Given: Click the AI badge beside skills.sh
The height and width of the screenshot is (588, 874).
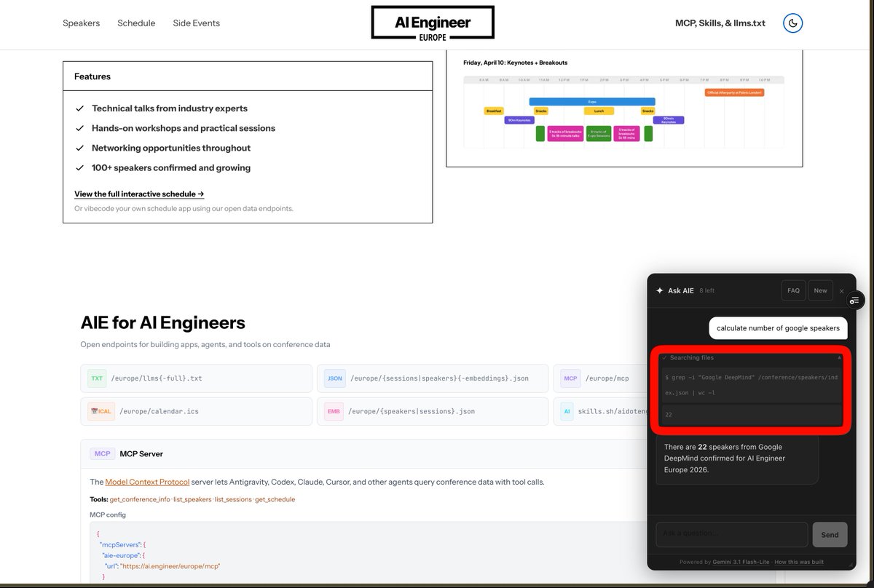Looking at the screenshot, I should [x=567, y=411].
